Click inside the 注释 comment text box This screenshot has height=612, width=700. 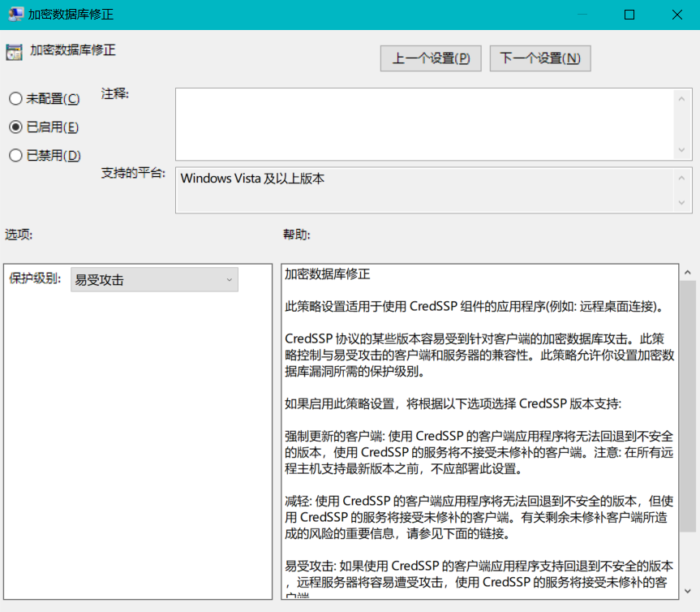424,124
